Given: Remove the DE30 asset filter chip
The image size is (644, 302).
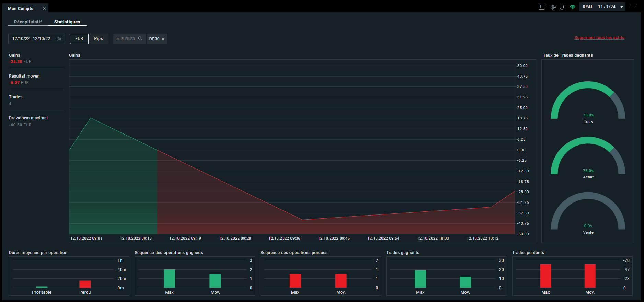Looking at the screenshot, I should point(163,39).
